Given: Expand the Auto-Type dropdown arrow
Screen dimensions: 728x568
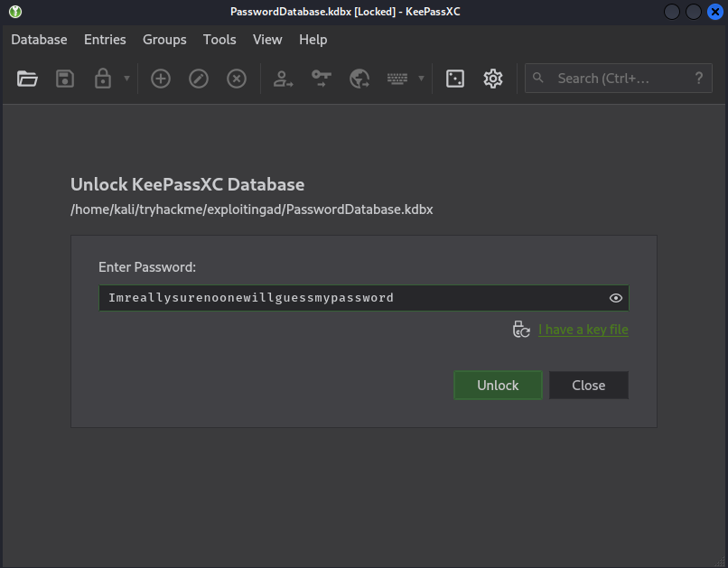Looking at the screenshot, I should [421, 79].
